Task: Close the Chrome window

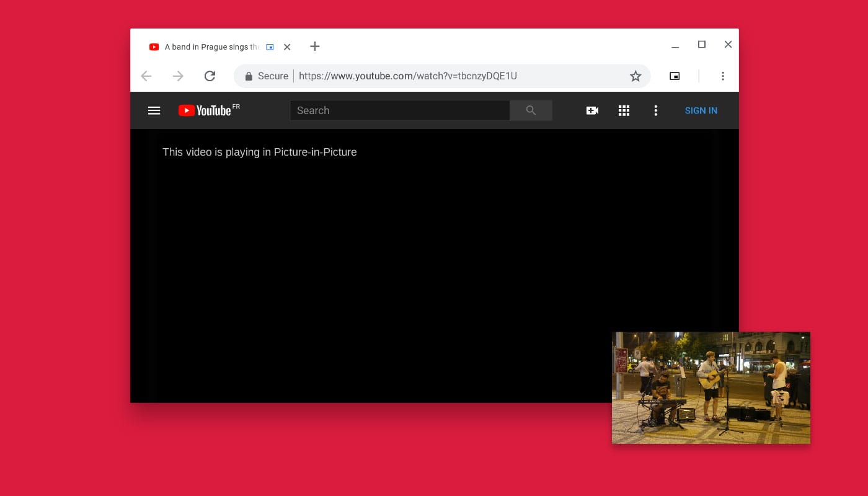Action: (x=728, y=45)
